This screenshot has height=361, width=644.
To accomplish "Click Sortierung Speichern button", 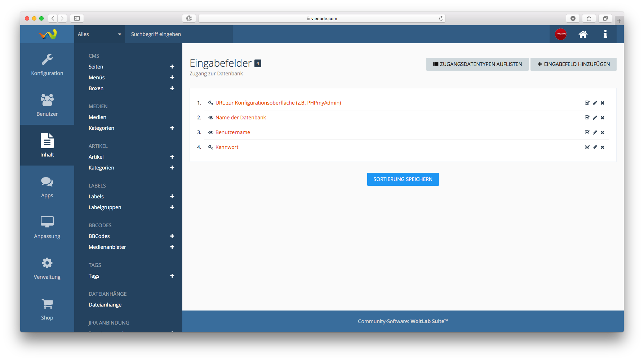I will (x=403, y=179).
